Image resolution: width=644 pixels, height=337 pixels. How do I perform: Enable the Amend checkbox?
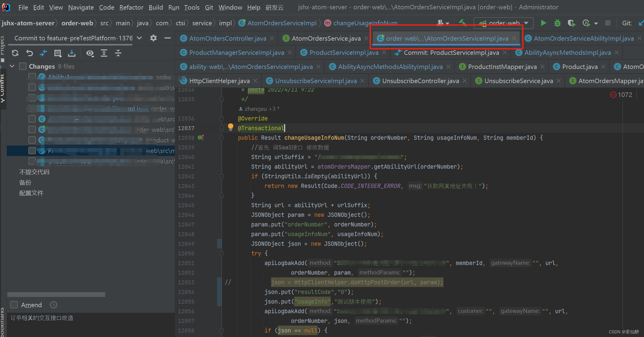tap(14, 305)
